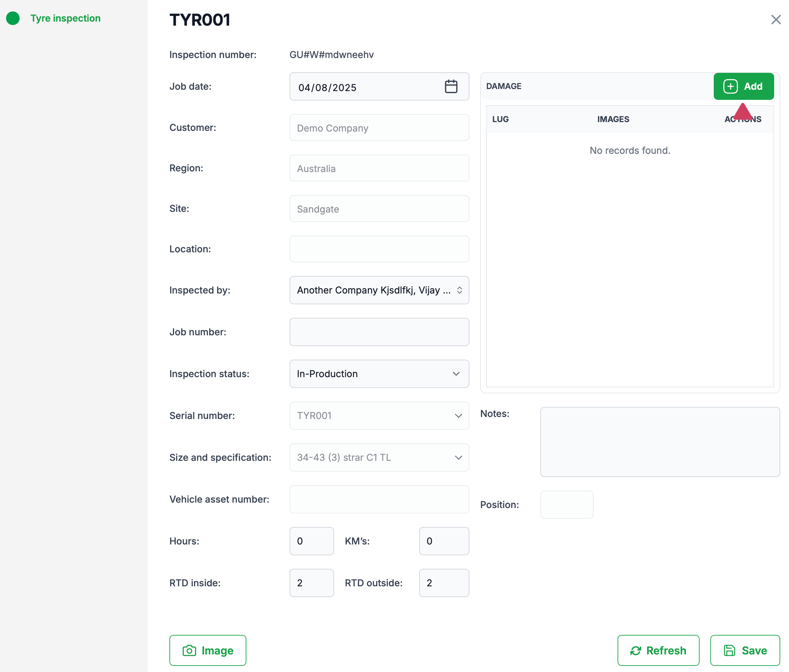Click the IMAGES column header

(613, 119)
